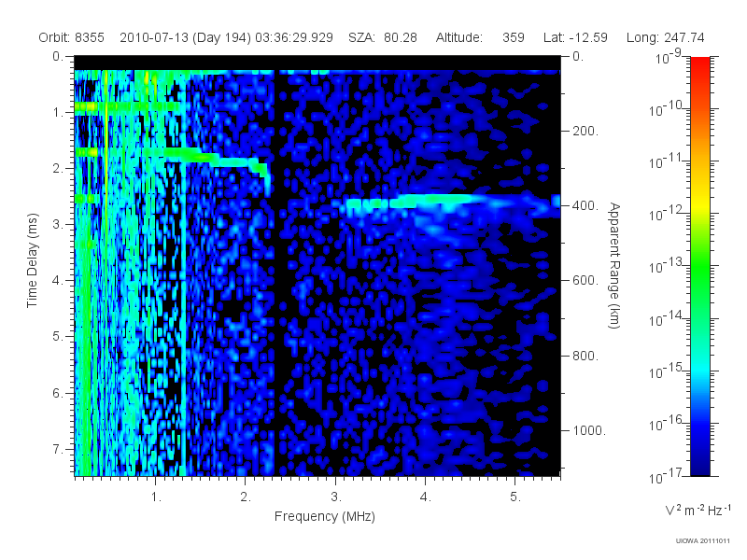Image resolution: width=747 pixels, height=560 pixels.
Task: Click the '600.' apparent range tick label
Action: pyautogui.click(x=585, y=281)
